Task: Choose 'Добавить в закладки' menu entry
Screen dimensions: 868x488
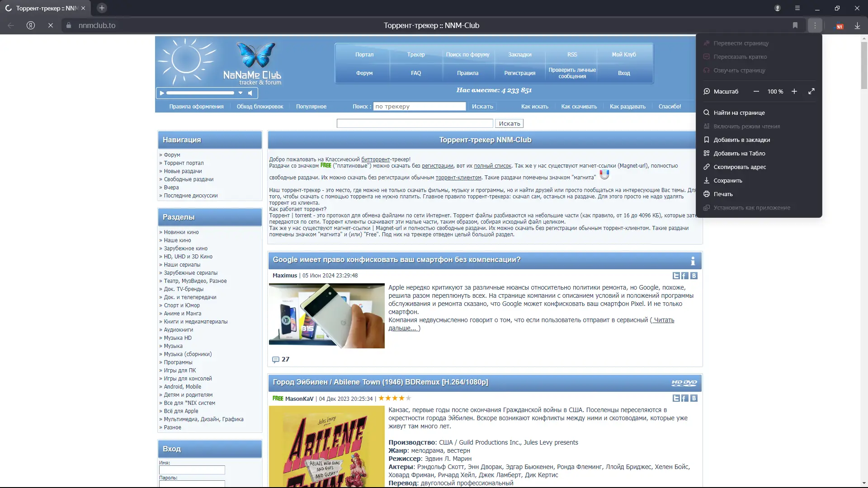Action: [741, 140]
